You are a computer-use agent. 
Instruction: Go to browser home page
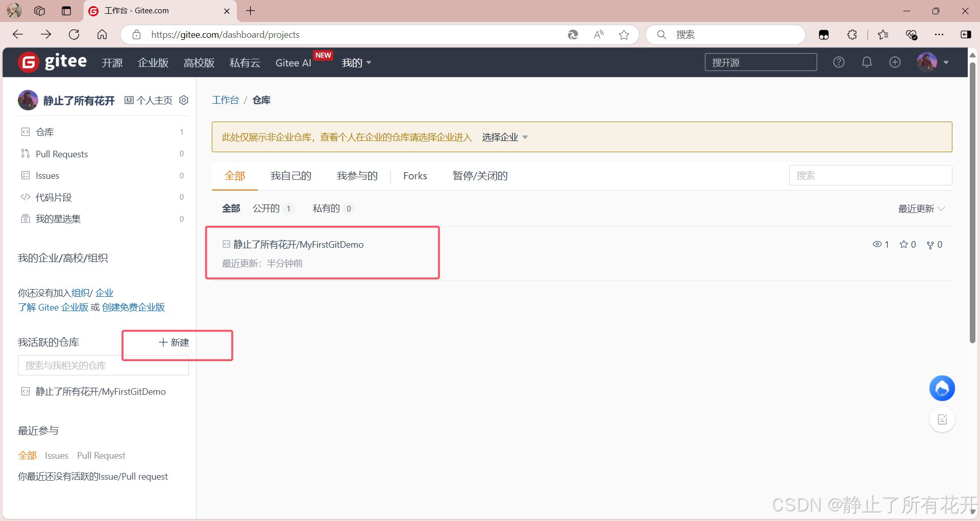[x=102, y=34]
